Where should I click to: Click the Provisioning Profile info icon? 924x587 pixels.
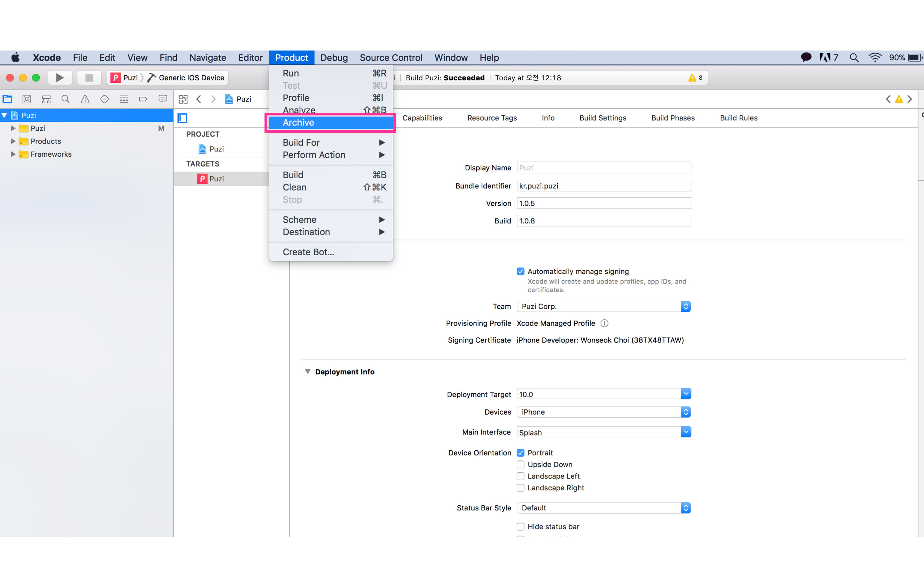(x=604, y=323)
